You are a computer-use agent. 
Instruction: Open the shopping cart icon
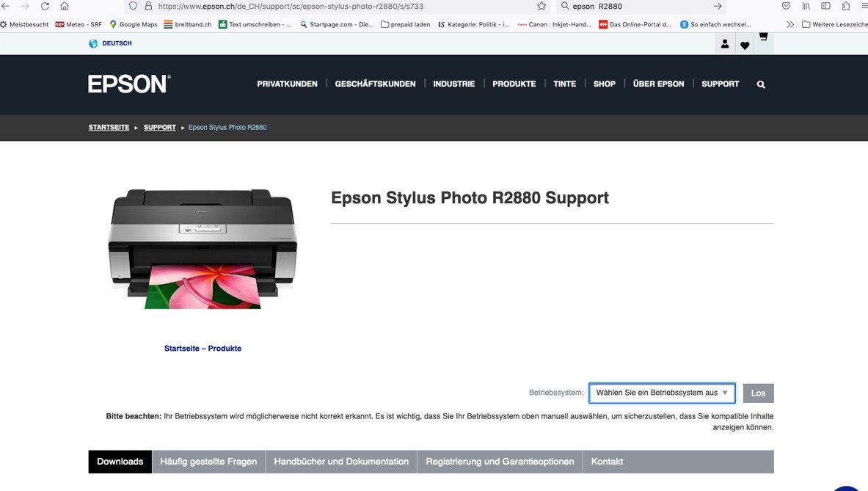click(x=763, y=37)
